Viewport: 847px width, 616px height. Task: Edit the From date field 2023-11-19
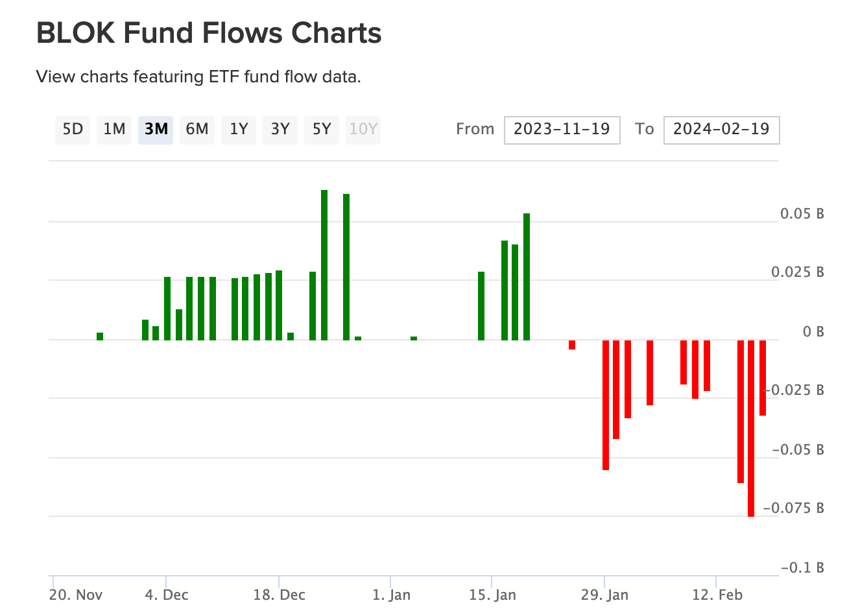tap(562, 130)
